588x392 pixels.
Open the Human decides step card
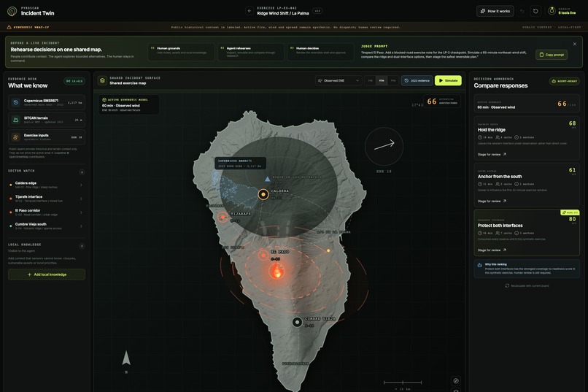[320, 52]
